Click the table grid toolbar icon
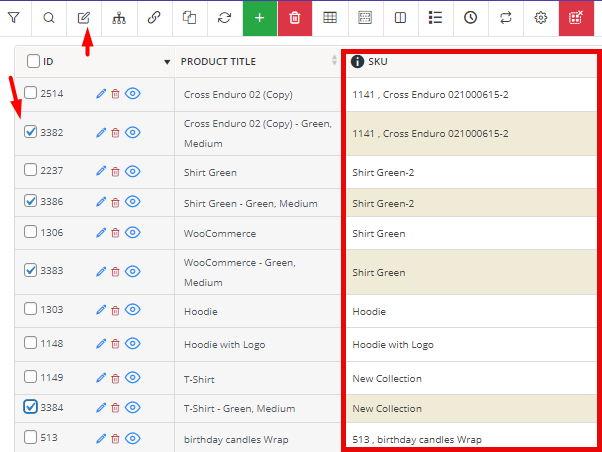 330,18
